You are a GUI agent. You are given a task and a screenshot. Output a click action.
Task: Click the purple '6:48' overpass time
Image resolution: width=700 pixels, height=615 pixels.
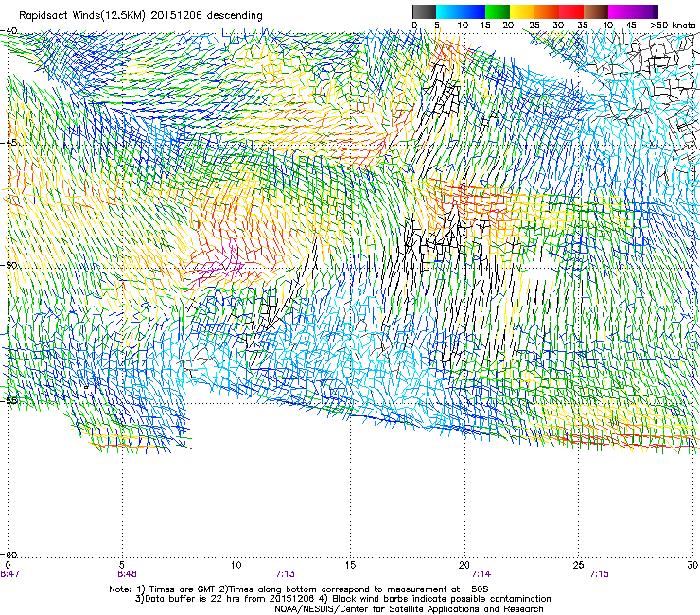[128, 574]
